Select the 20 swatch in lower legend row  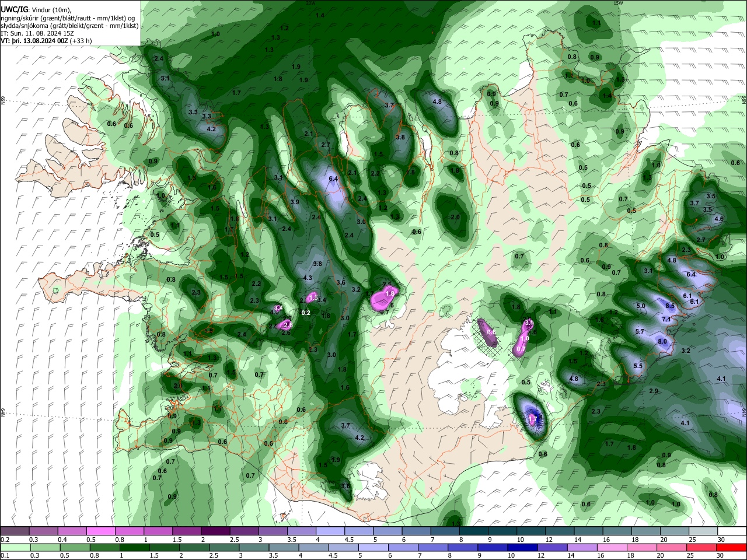click(x=672, y=547)
